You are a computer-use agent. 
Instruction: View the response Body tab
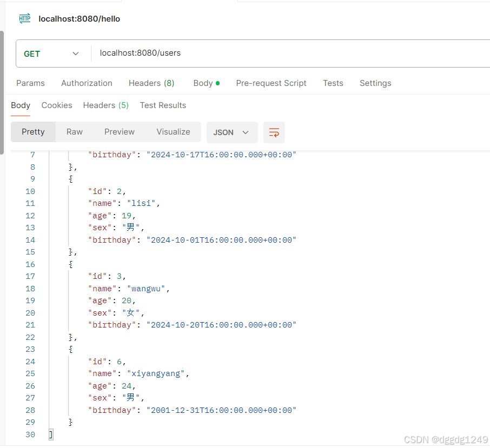[20, 105]
